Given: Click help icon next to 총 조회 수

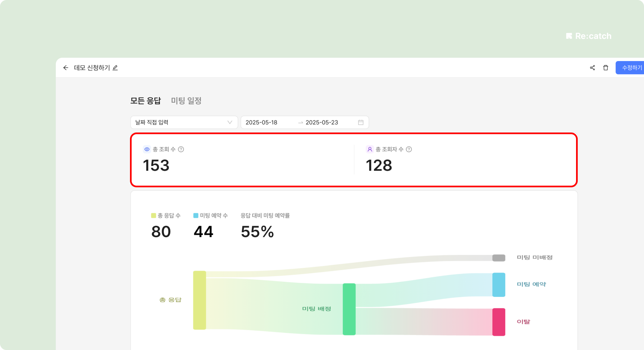Looking at the screenshot, I should [x=181, y=149].
